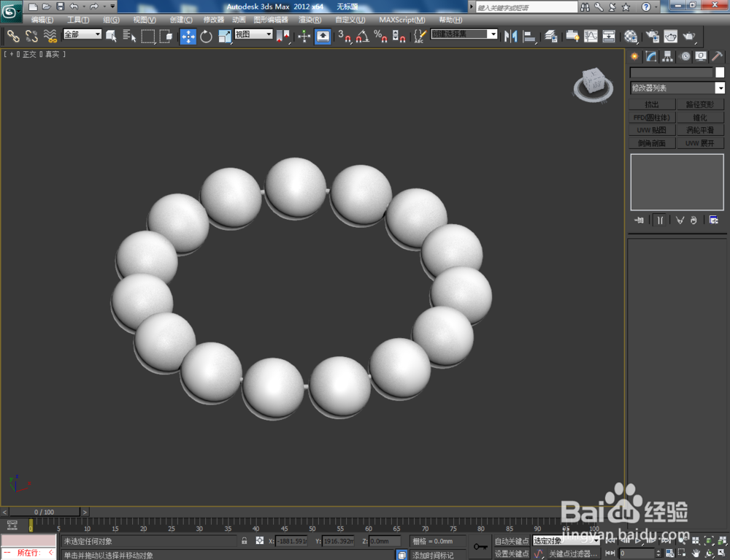Open Select by Name dialog

[131, 35]
